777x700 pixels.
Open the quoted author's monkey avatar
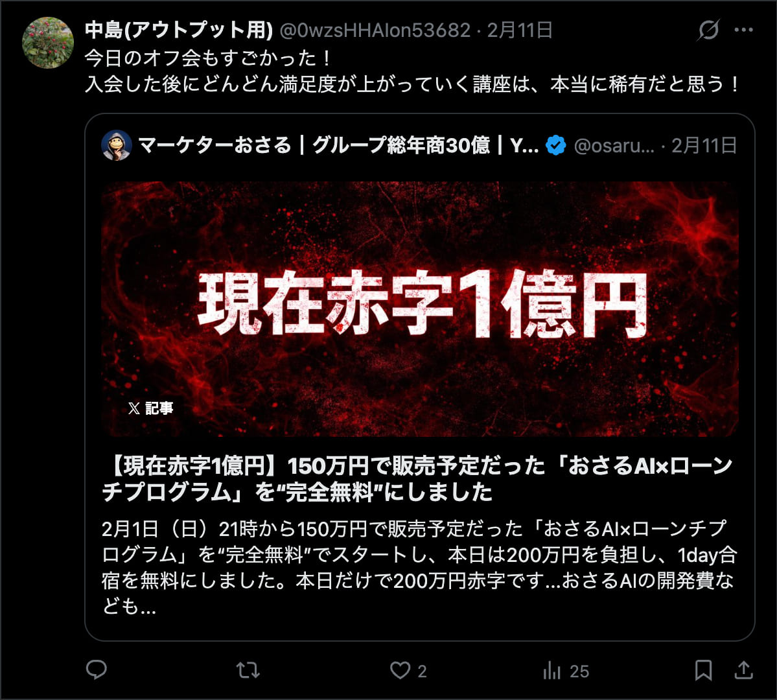(117, 145)
